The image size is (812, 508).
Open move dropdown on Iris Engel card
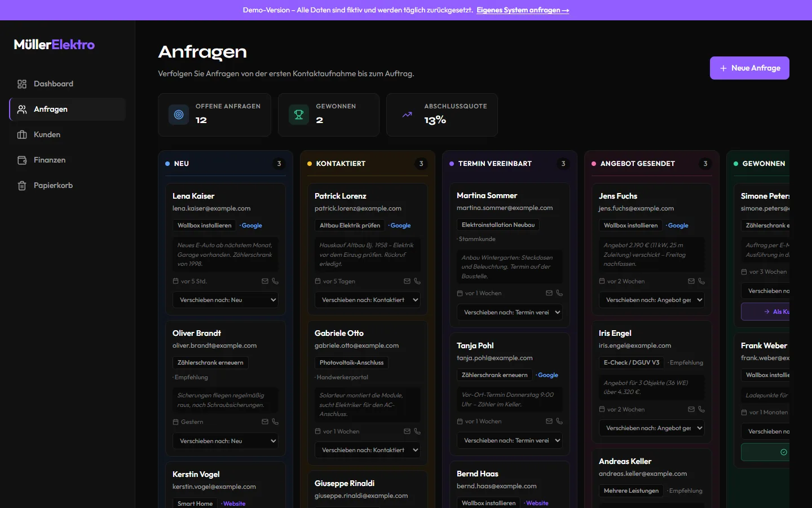652,428
